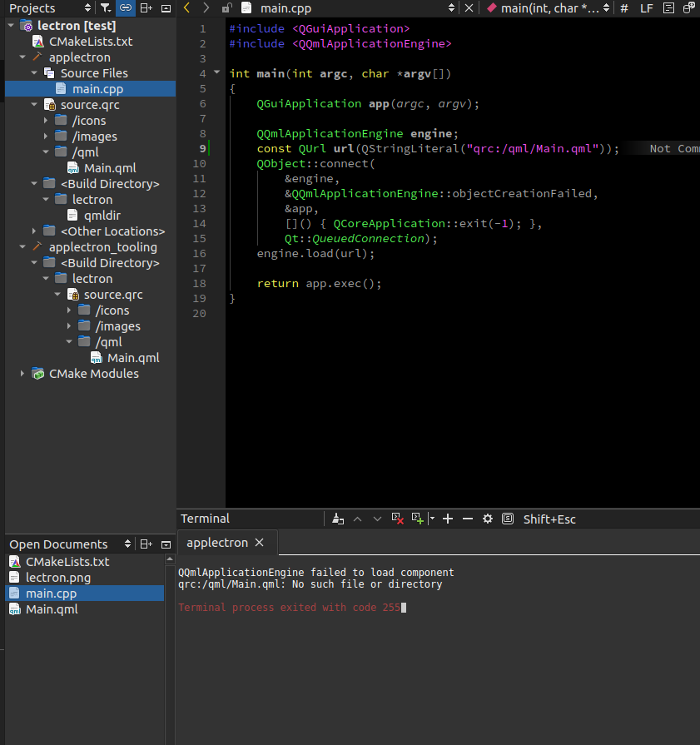This screenshot has width=700, height=745.
Task: Split the editor using split icon
Action: tap(146, 7)
